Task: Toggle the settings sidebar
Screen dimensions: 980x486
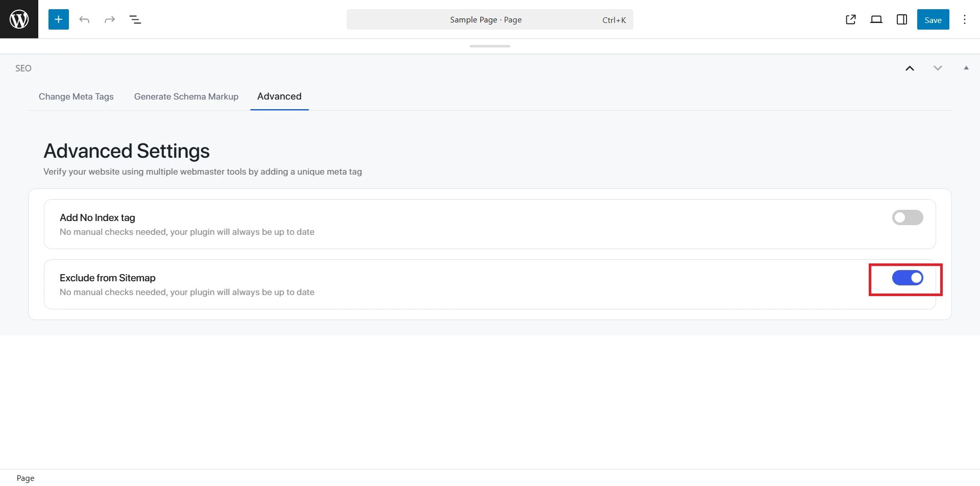Action: tap(901, 19)
